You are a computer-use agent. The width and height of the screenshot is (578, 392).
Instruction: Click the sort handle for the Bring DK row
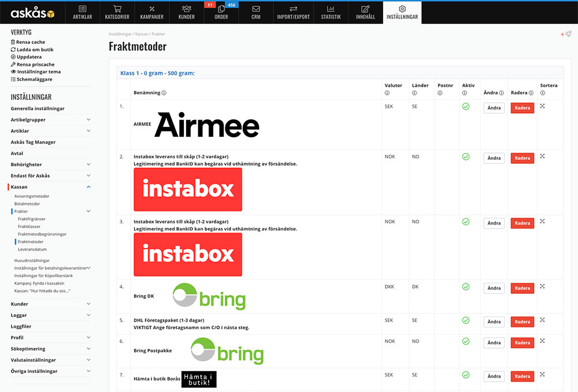tap(542, 286)
